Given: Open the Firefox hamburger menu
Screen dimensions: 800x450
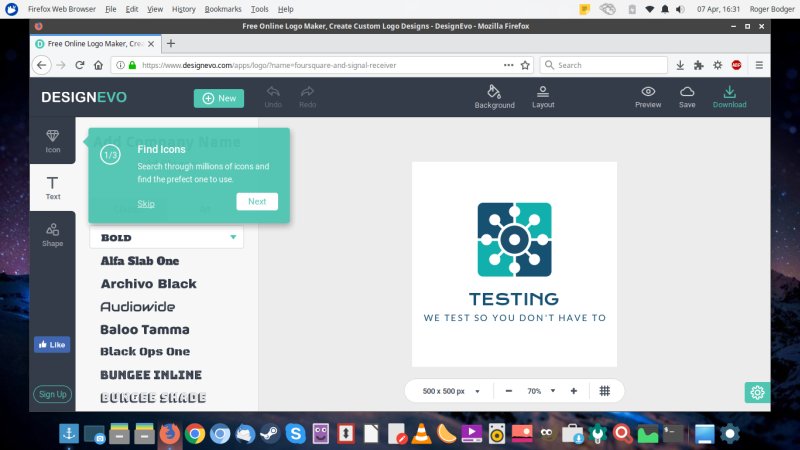Looking at the screenshot, I should pos(759,65).
